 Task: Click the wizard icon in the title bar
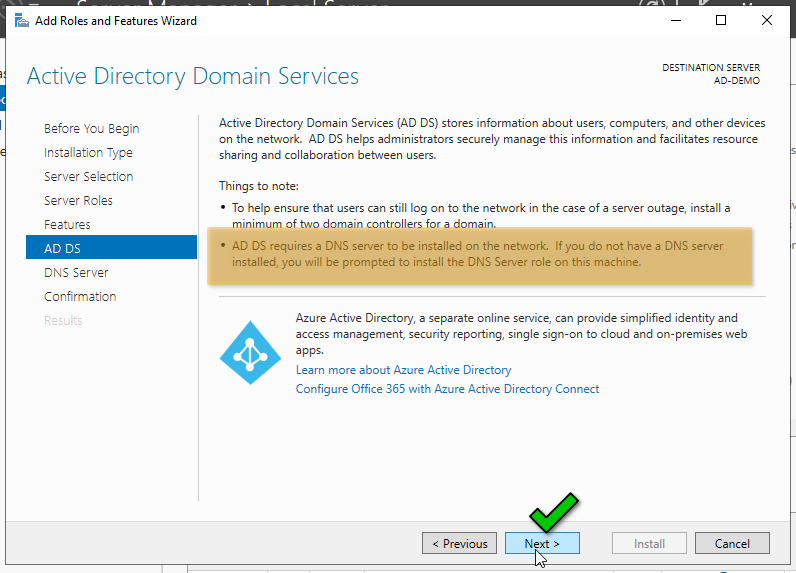[21, 20]
